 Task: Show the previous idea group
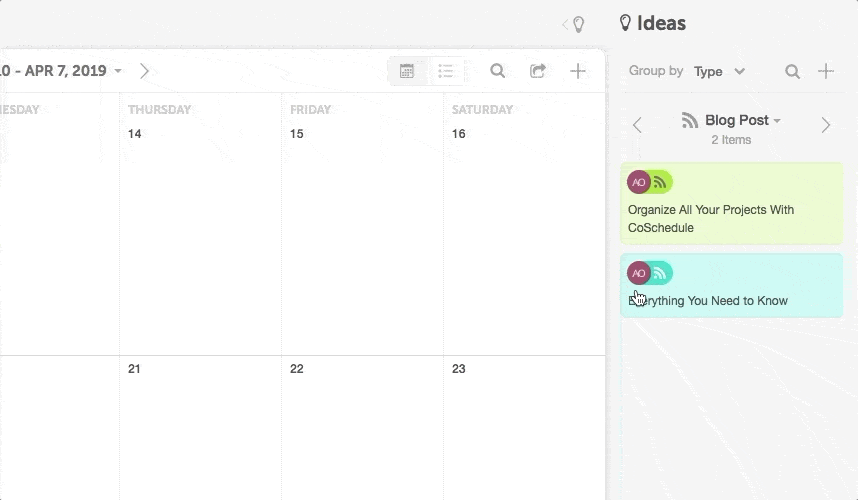click(x=637, y=125)
